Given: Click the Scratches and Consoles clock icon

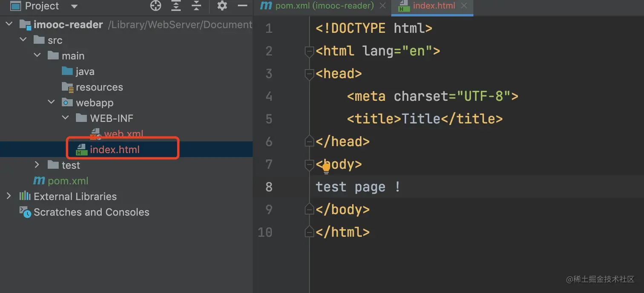Looking at the screenshot, I should [26, 212].
